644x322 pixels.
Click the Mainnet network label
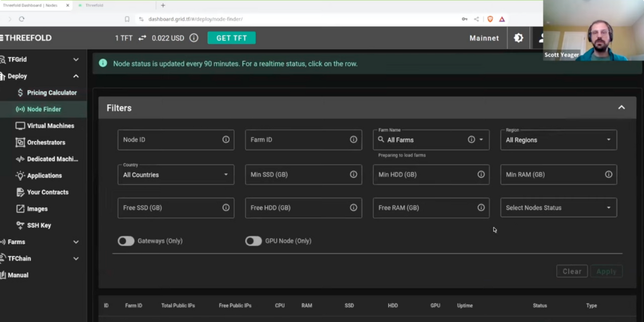pos(484,38)
